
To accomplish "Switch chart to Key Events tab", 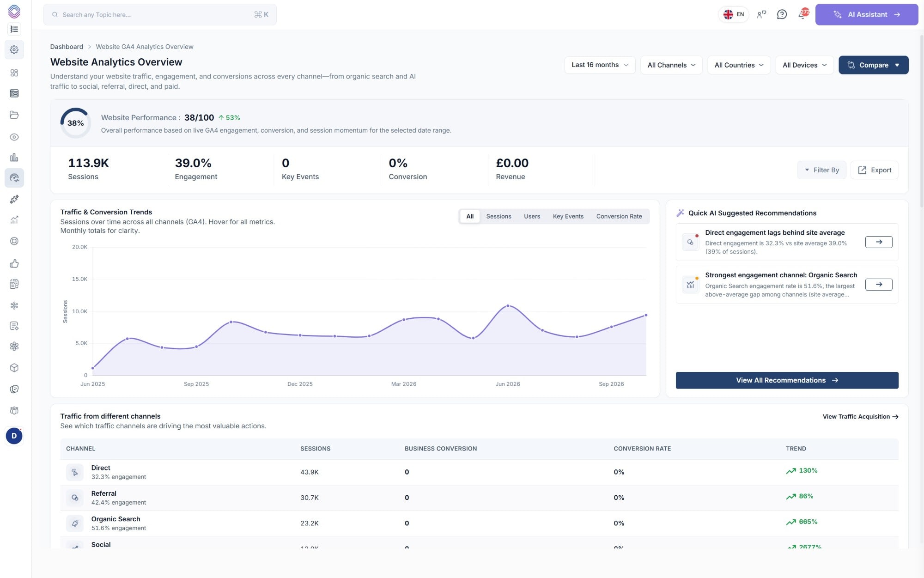I will (568, 216).
